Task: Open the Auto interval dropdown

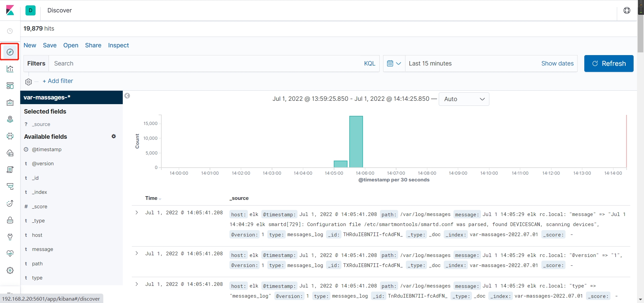Action: (464, 99)
